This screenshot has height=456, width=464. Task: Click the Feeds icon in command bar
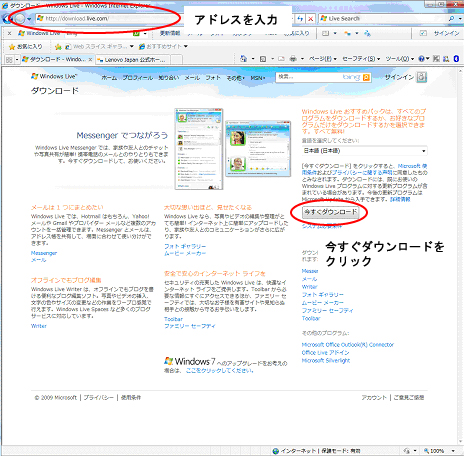coord(263,59)
